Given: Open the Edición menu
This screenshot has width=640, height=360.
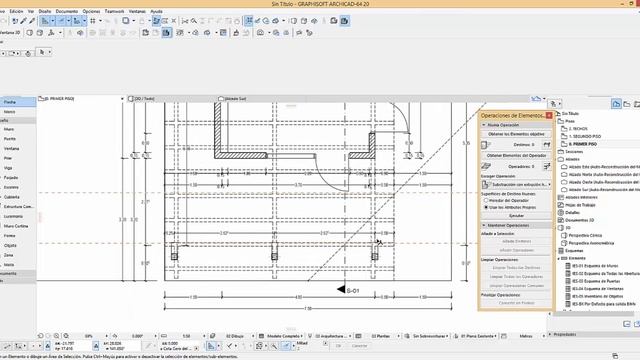Looking at the screenshot, I should 16,11.
